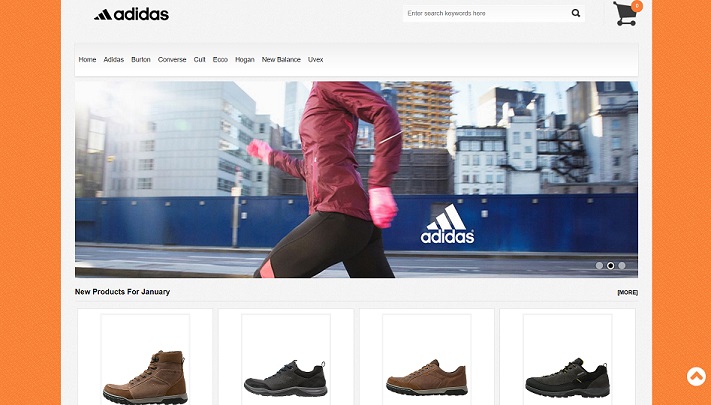Open the Home menu item
711x405 pixels.
pyautogui.click(x=87, y=59)
